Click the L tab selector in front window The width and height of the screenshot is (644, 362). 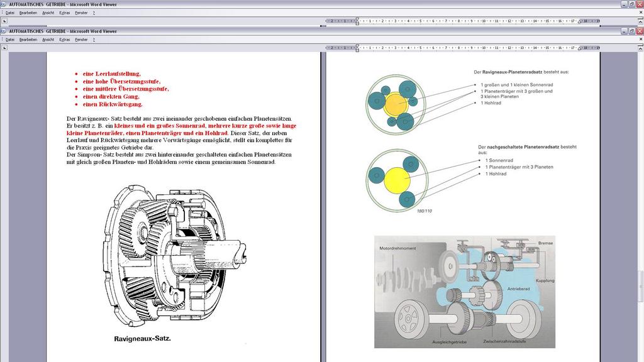[4, 48]
